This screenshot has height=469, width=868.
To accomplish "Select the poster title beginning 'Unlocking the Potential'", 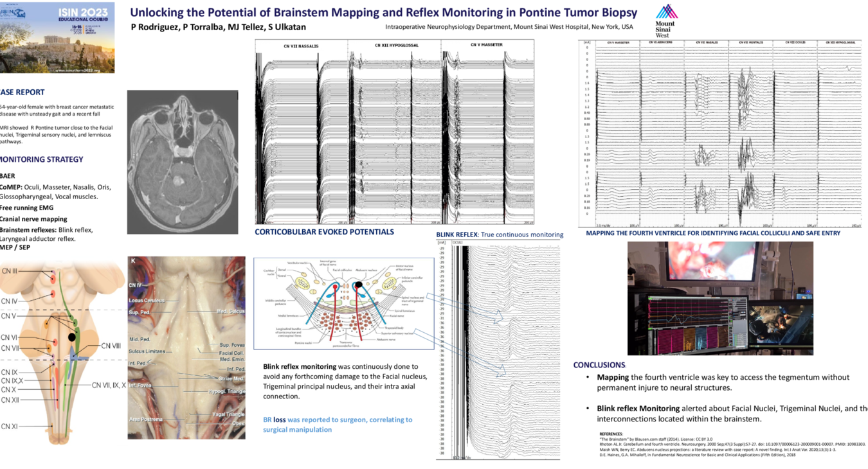I will (384, 12).
